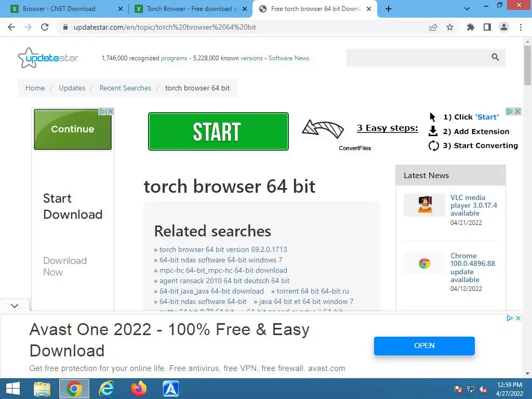Image resolution: width=532 pixels, height=399 pixels.
Task: Open agent ransack 2010 64 bit deutsch
Action: click(x=224, y=281)
